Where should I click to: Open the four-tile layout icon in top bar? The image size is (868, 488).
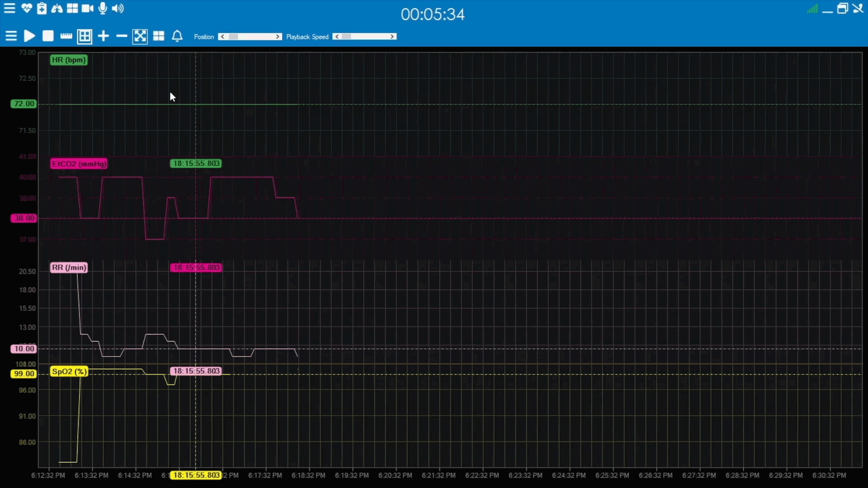[x=72, y=8]
